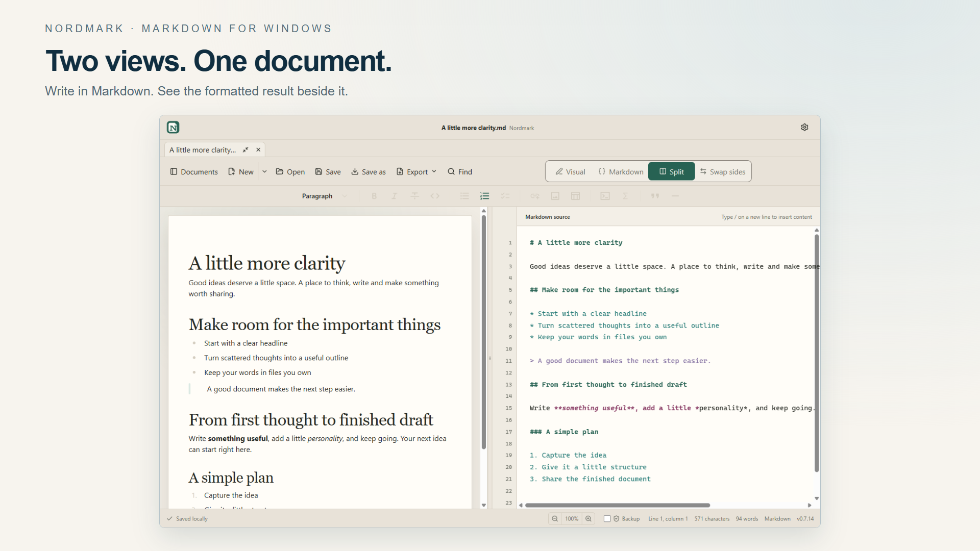
Task: Click source line '# A little more clarity'
Action: 576,243
